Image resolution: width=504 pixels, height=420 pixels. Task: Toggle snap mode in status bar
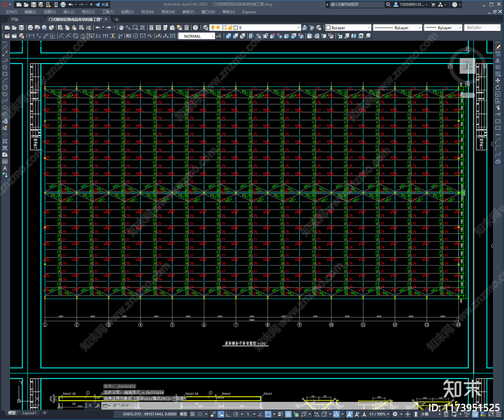[x=200, y=414]
